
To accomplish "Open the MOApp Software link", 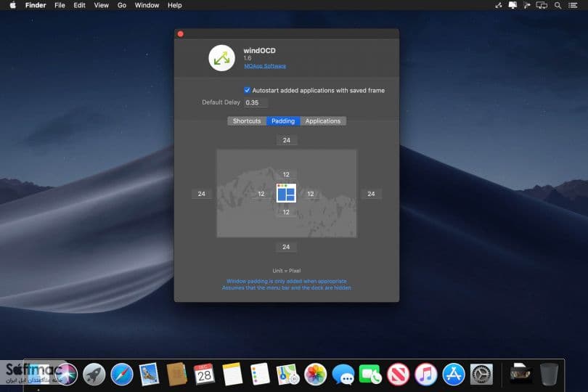I will point(265,66).
